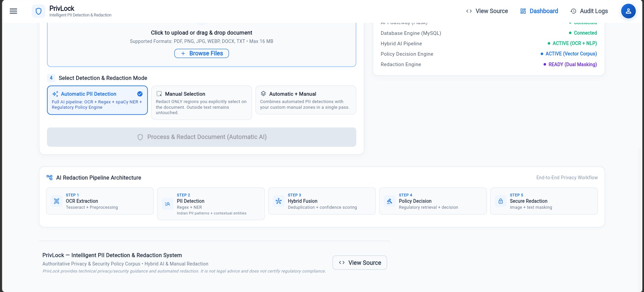Click the Database Engine Connected status

(x=583, y=33)
